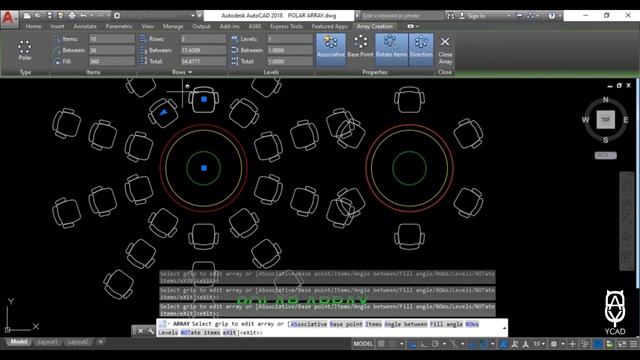
Task: Click the WCS coordinate dropdown under ViewCube
Action: click(x=605, y=156)
